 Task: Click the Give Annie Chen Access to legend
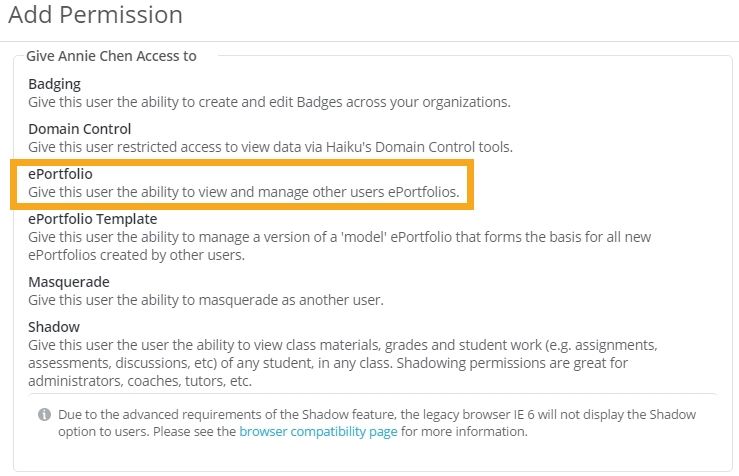[x=111, y=56]
